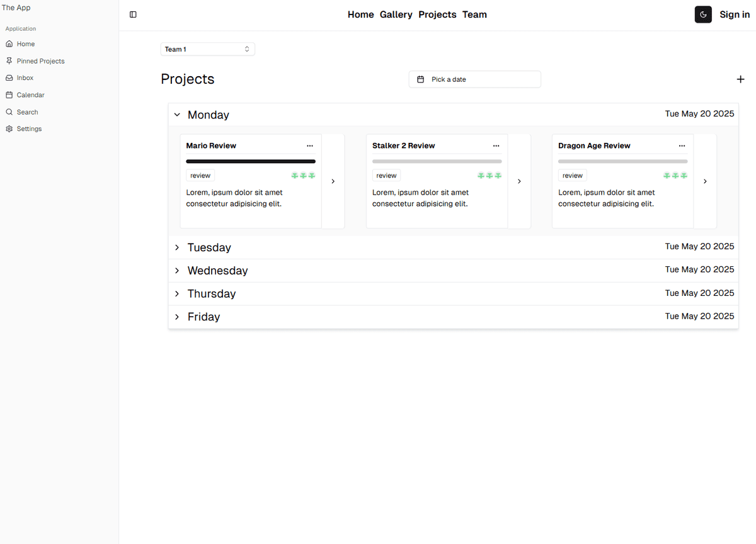Open Mario Review three-dot menu
Viewport: 756px width, 544px height.
coord(309,146)
